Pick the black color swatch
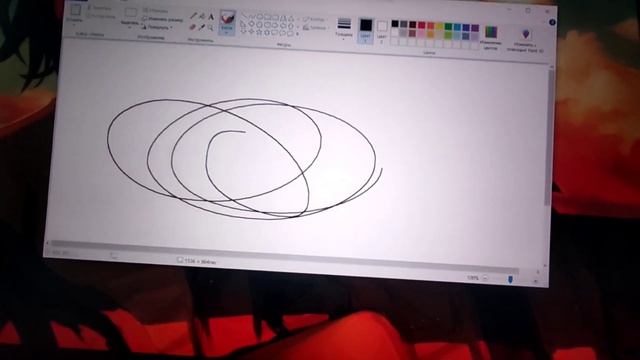The width and height of the screenshot is (640, 360). (395, 24)
